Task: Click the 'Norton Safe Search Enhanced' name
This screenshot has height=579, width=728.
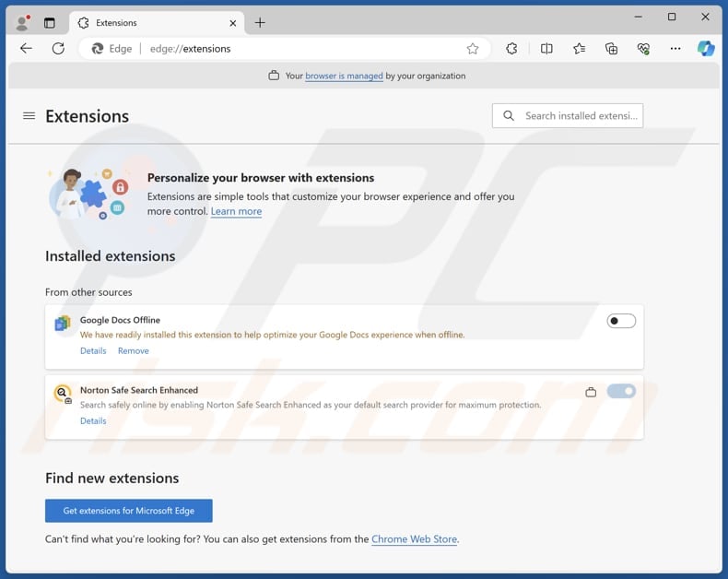Action: click(139, 390)
